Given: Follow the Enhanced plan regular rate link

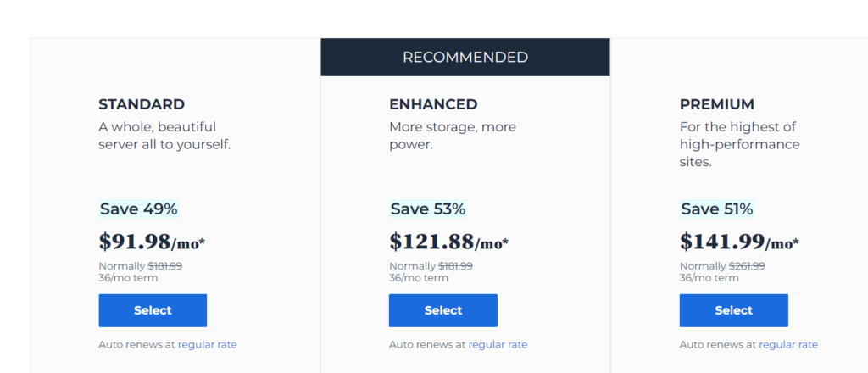Looking at the screenshot, I should click(498, 344).
